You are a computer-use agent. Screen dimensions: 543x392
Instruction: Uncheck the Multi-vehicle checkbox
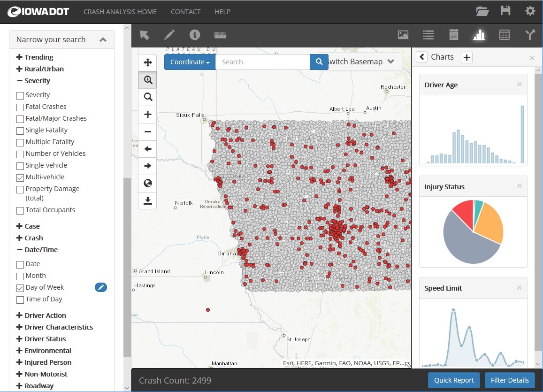click(20, 177)
